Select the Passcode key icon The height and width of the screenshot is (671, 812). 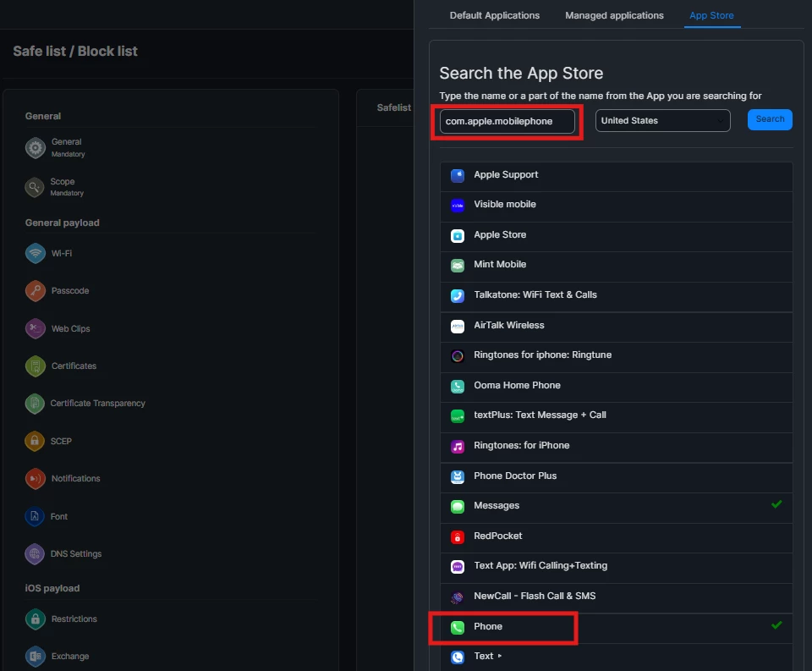(x=36, y=291)
